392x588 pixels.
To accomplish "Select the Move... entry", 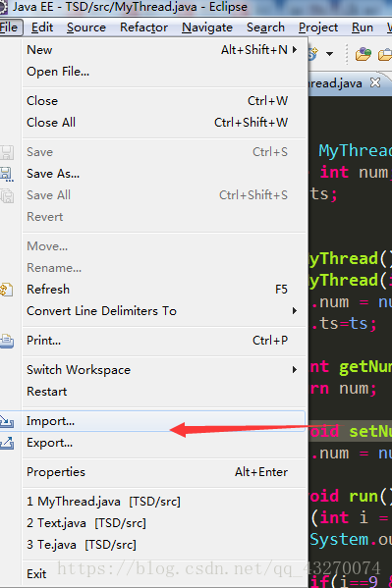I will tap(164, 246).
